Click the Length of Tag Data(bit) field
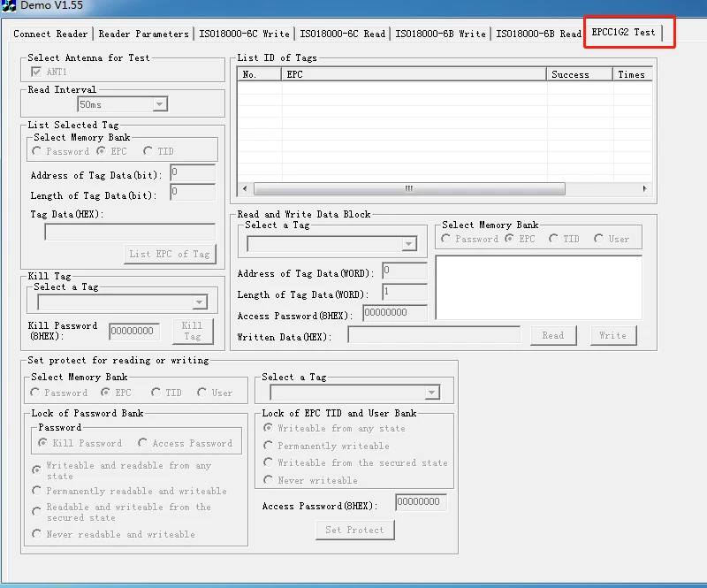The width and height of the screenshot is (707, 588). point(193,192)
